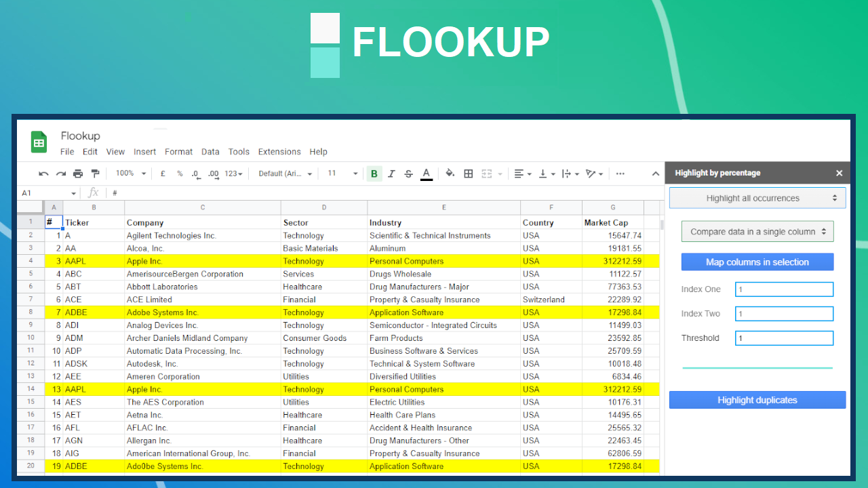Open the Data menu
This screenshot has width=868, height=488.
coord(210,152)
